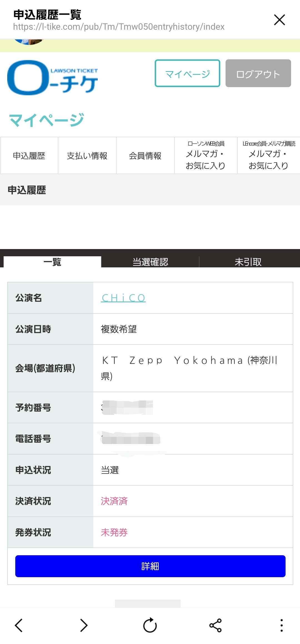
Task: Open the 申込履歴 menu item
Action: tap(29, 156)
